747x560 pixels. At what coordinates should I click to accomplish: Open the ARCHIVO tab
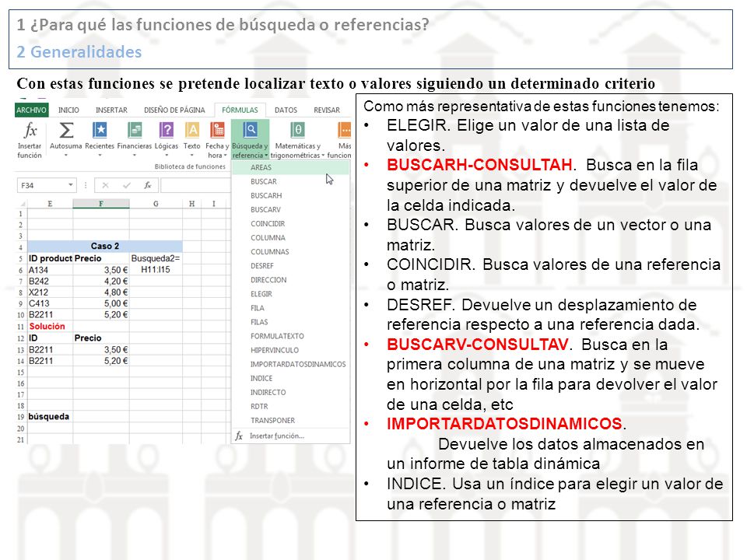coord(31,110)
